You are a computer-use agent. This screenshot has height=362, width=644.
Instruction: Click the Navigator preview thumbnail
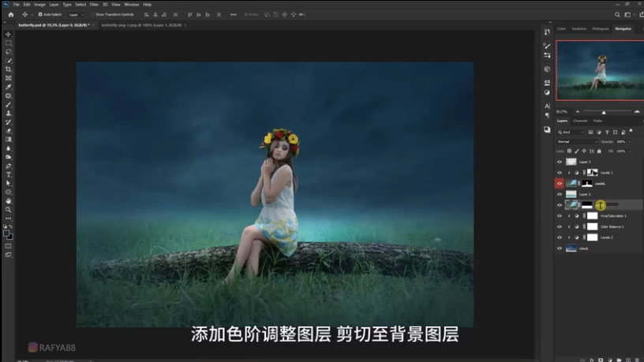point(600,70)
